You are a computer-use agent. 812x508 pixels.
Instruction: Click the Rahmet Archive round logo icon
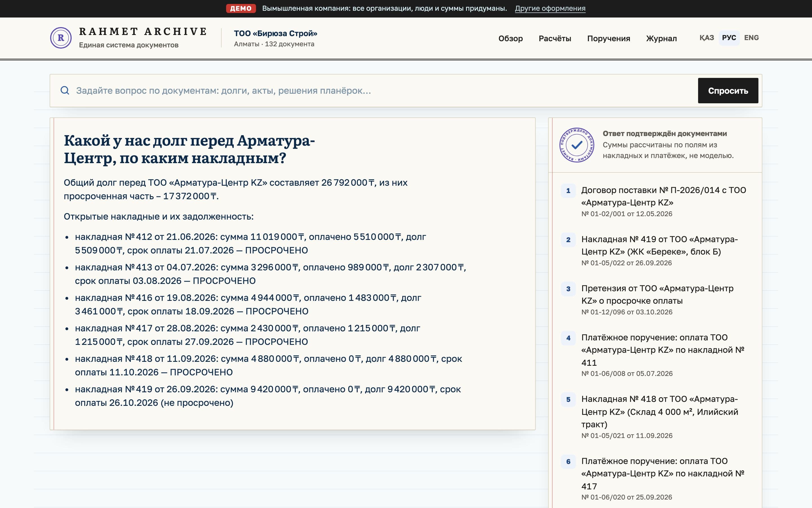61,38
